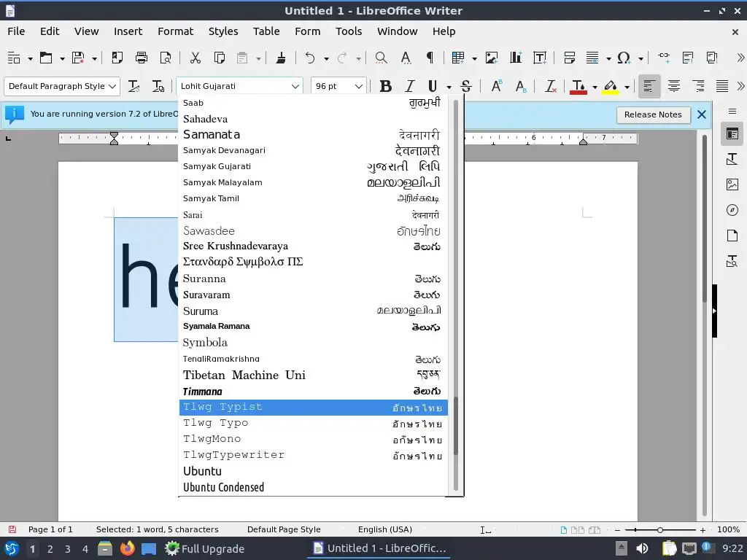747x560 pixels.
Task: Click the Strikethrough icon
Action: (x=466, y=86)
